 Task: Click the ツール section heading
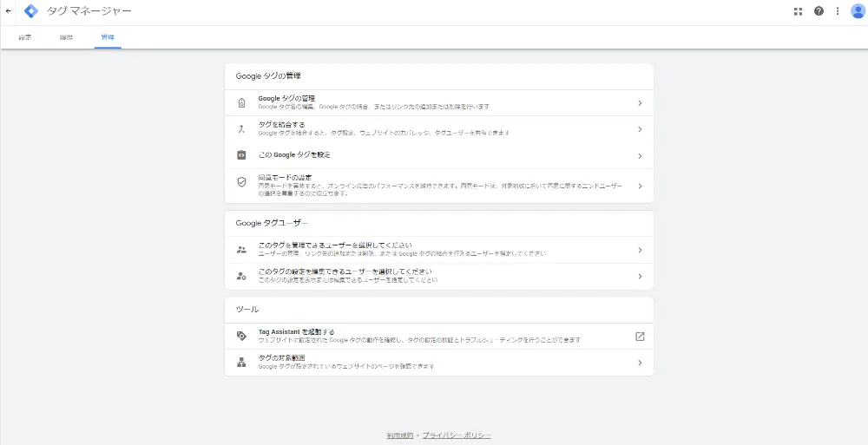[247, 310]
